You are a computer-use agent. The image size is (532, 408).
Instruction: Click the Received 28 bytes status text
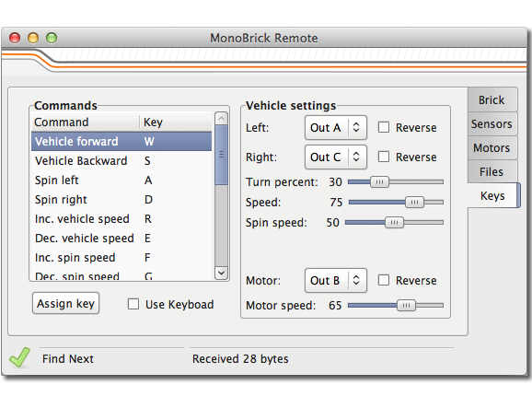(x=240, y=359)
